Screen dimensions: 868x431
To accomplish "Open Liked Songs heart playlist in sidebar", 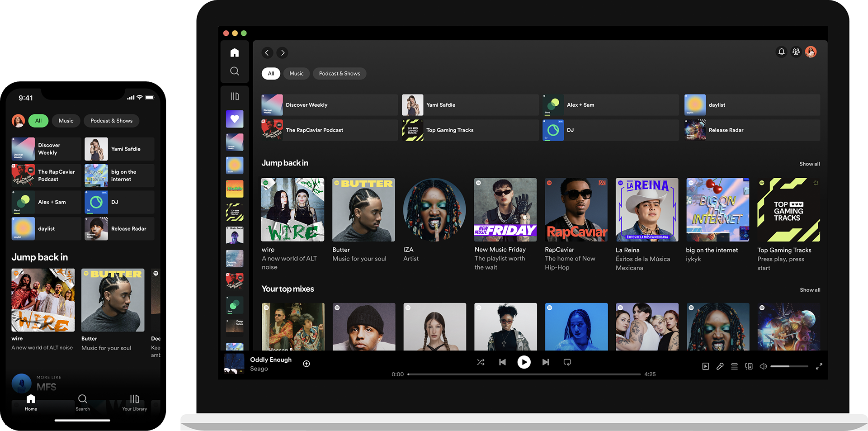I will (x=235, y=119).
